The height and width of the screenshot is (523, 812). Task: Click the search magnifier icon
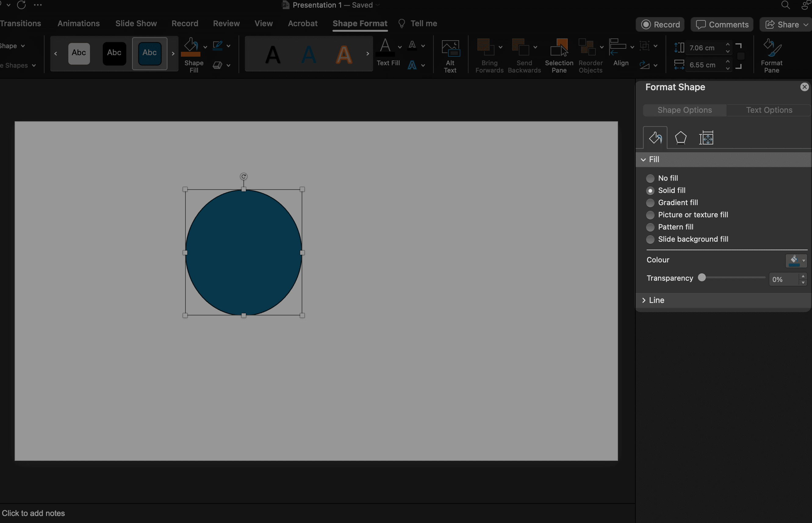pyautogui.click(x=785, y=5)
